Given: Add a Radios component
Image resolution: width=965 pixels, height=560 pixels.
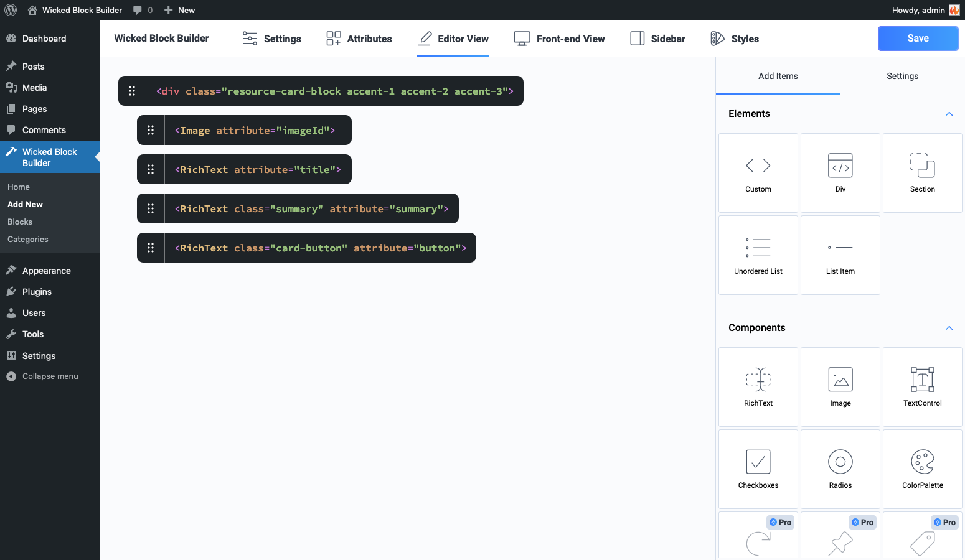Looking at the screenshot, I should 840,469.
